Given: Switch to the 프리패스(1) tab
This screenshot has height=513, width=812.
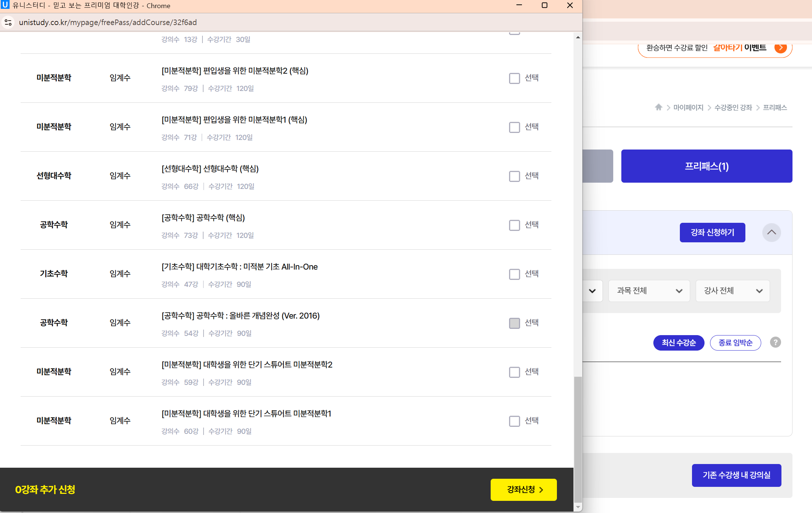Looking at the screenshot, I should click(706, 166).
